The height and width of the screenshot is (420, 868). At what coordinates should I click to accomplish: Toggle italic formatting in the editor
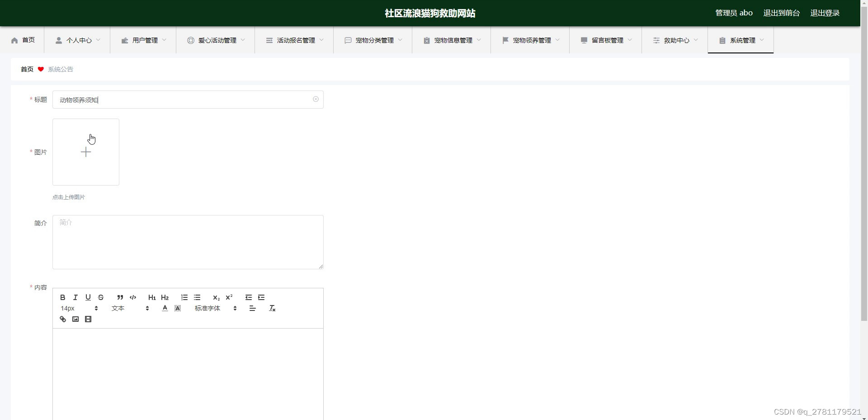(x=75, y=297)
